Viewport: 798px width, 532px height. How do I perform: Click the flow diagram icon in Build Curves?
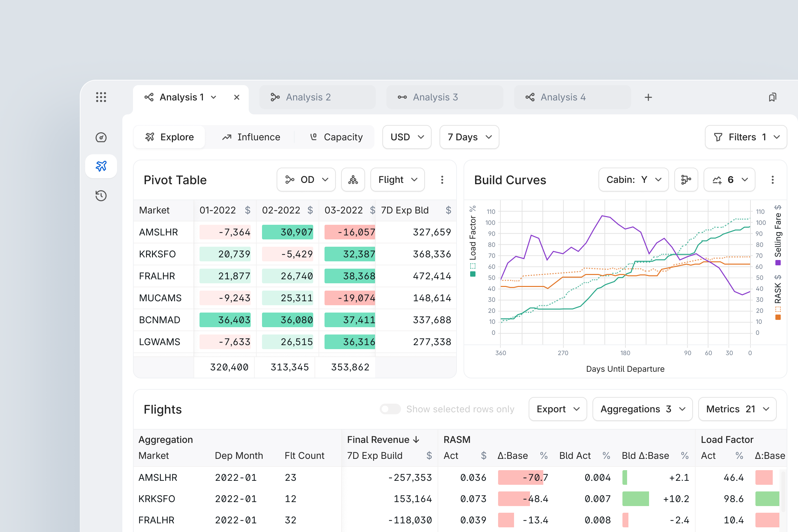click(686, 180)
